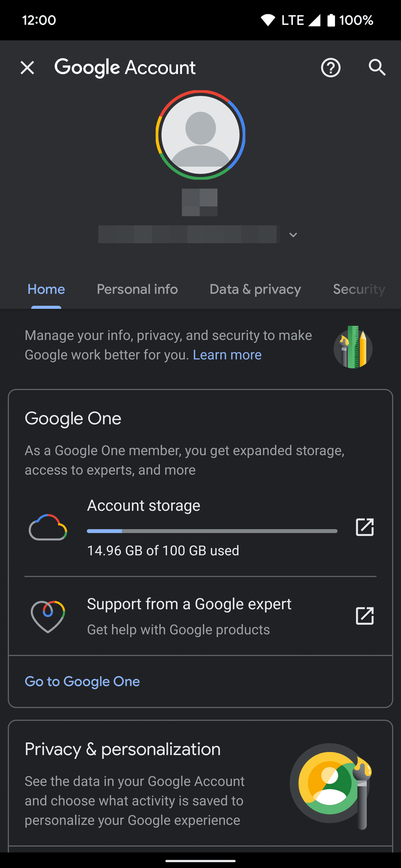The width and height of the screenshot is (401, 868).
Task: Tap the Google One cloud icon
Action: (48, 527)
